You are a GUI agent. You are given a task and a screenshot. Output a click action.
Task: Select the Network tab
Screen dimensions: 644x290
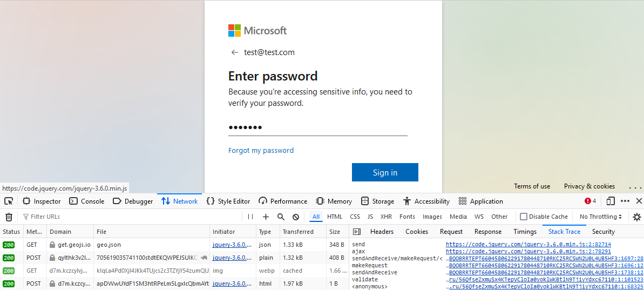179,201
